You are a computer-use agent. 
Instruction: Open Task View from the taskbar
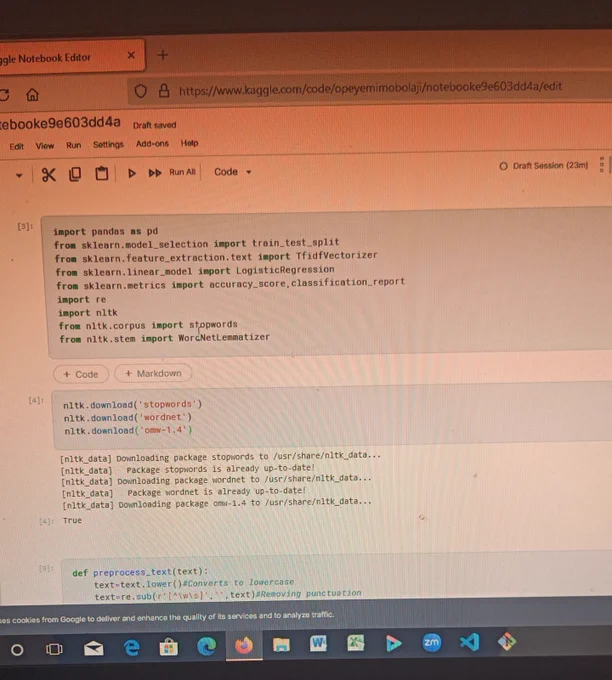coord(54,649)
